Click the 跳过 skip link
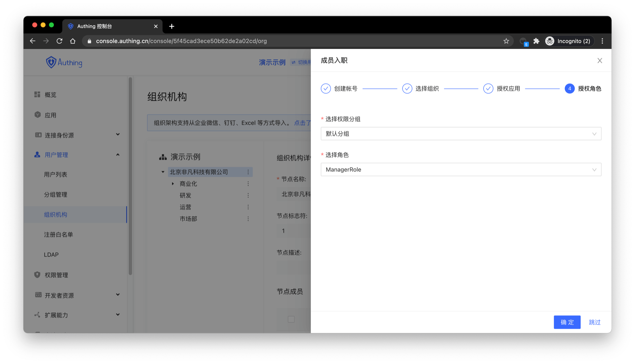The image size is (635, 364). pyautogui.click(x=594, y=322)
